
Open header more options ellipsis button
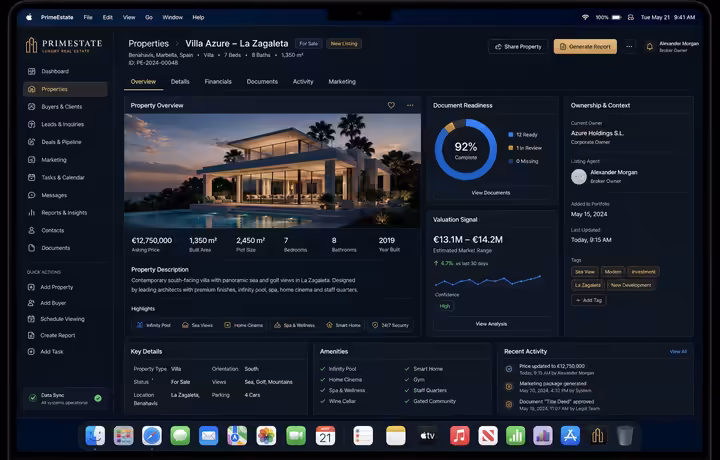629,46
